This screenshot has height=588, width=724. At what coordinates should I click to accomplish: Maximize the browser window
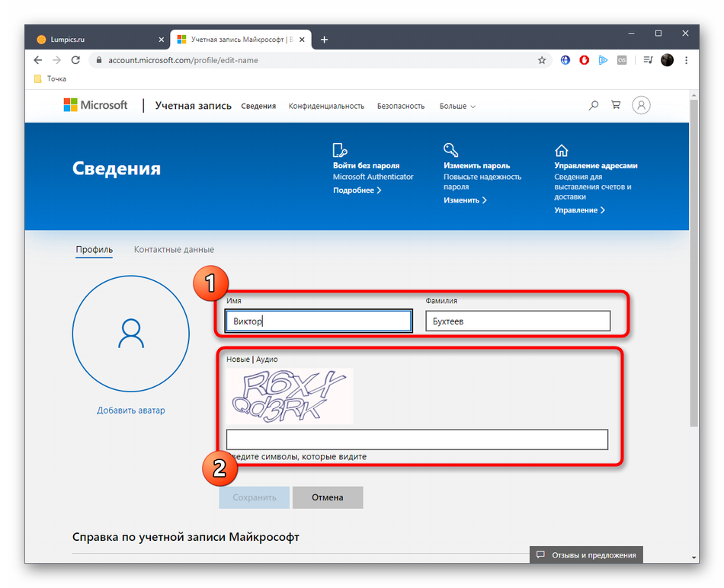[658, 34]
